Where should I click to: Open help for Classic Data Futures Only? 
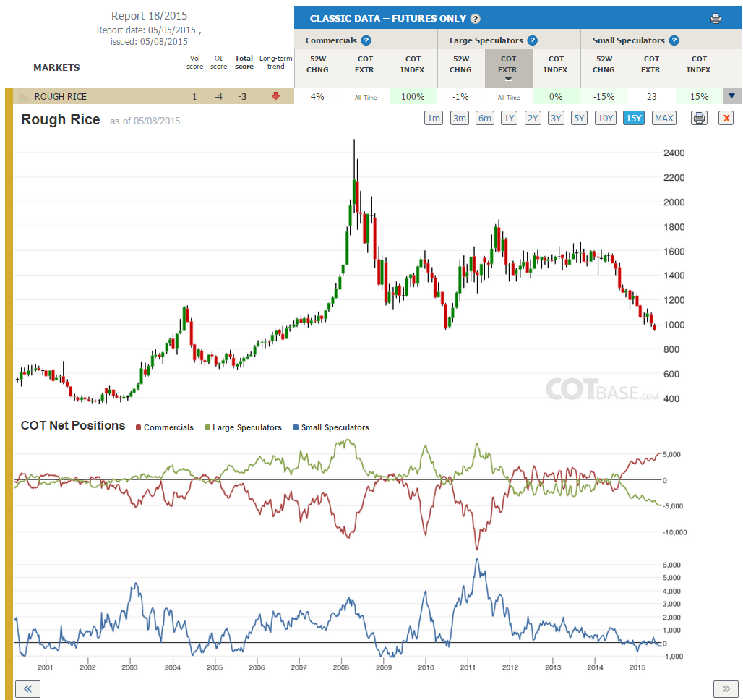(x=476, y=19)
